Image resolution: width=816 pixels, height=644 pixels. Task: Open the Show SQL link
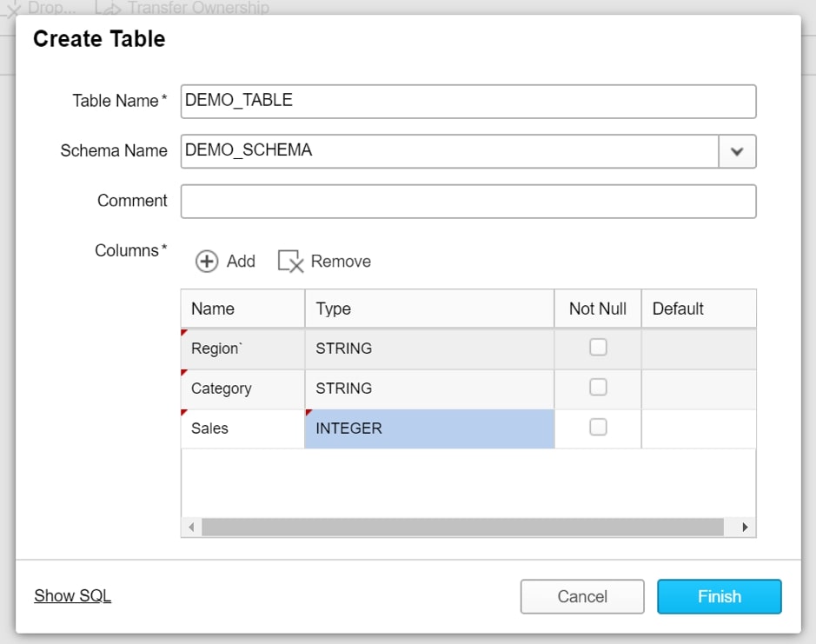click(x=73, y=595)
